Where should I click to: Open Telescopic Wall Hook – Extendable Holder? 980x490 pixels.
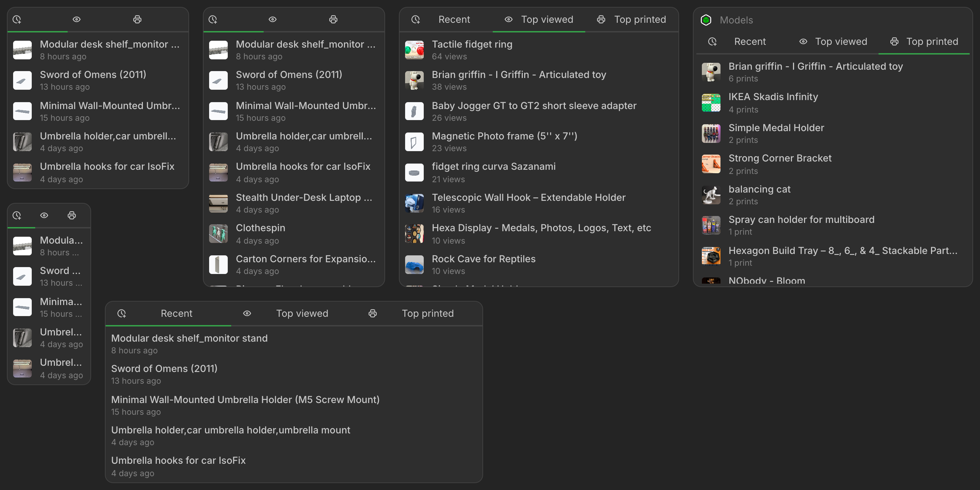[539, 204]
